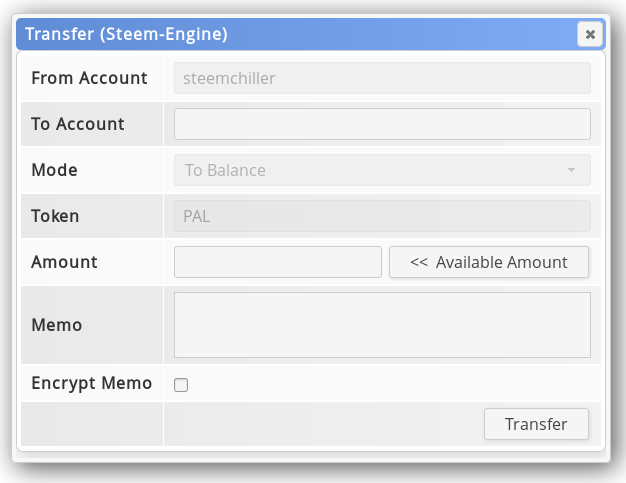Focus the Memo text area
The width and height of the screenshot is (626, 483).
[x=382, y=325]
